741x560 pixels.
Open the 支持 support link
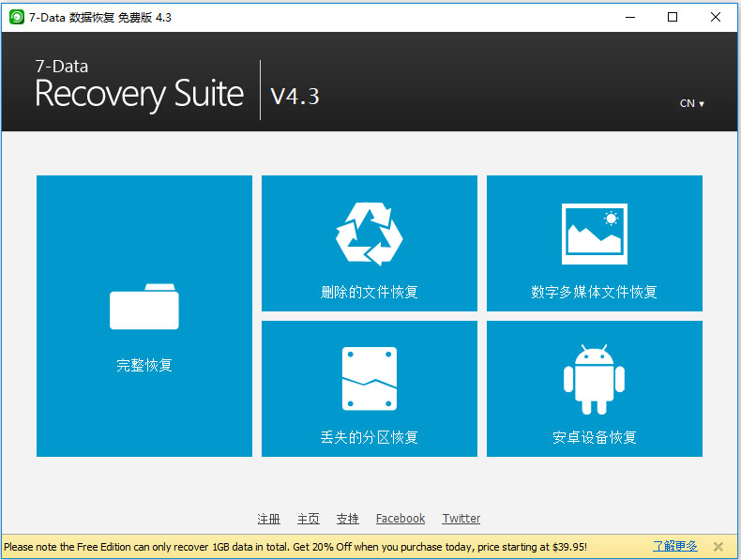(347, 519)
